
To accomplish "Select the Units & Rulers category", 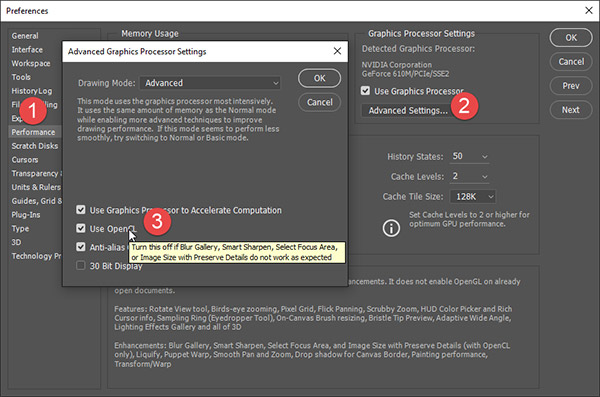I will (36, 187).
